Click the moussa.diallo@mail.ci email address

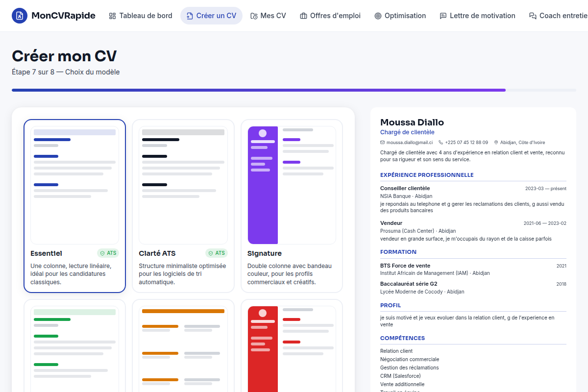(x=410, y=143)
